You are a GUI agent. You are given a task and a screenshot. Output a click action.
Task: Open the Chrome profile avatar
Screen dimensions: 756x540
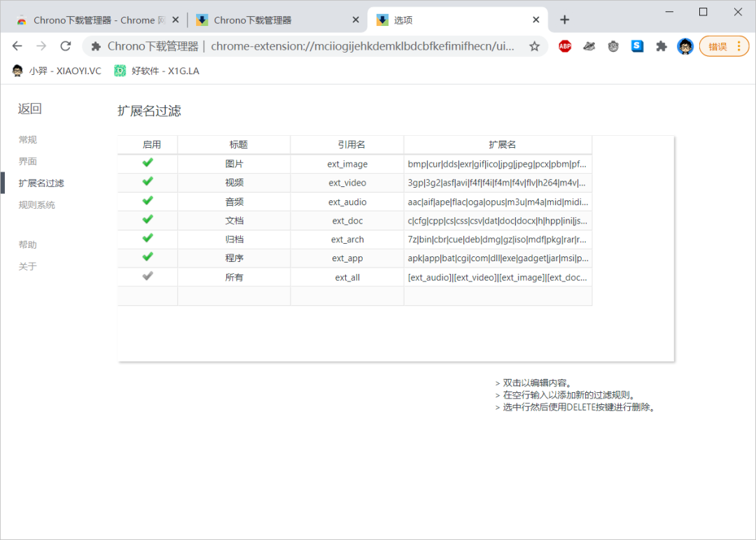(x=685, y=46)
